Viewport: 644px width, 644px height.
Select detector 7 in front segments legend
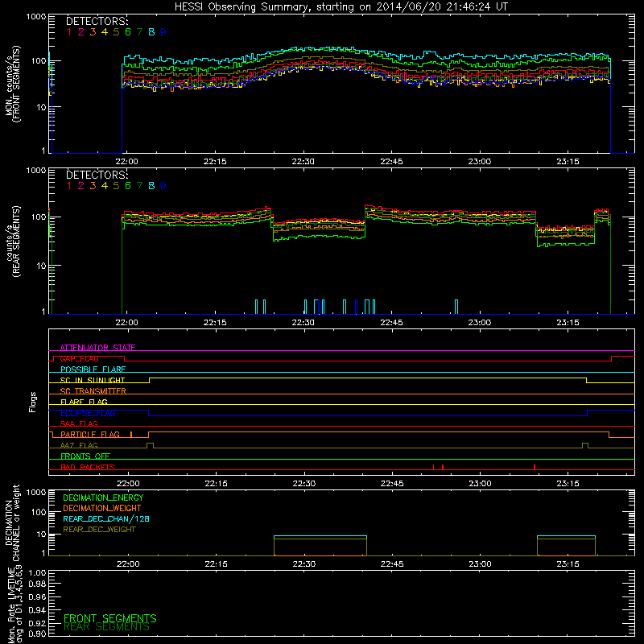pos(139,32)
